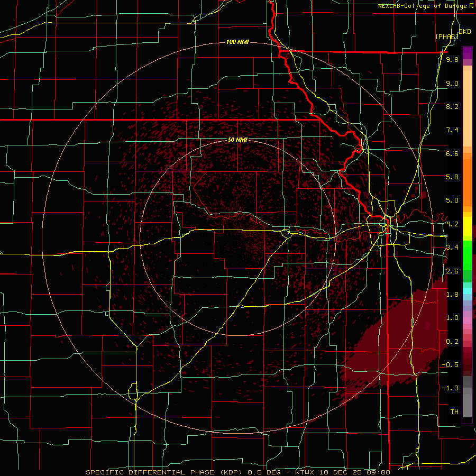Screen dimensions: 476x476
Task: Click the [PHAS] units label
Action: coord(446,36)
